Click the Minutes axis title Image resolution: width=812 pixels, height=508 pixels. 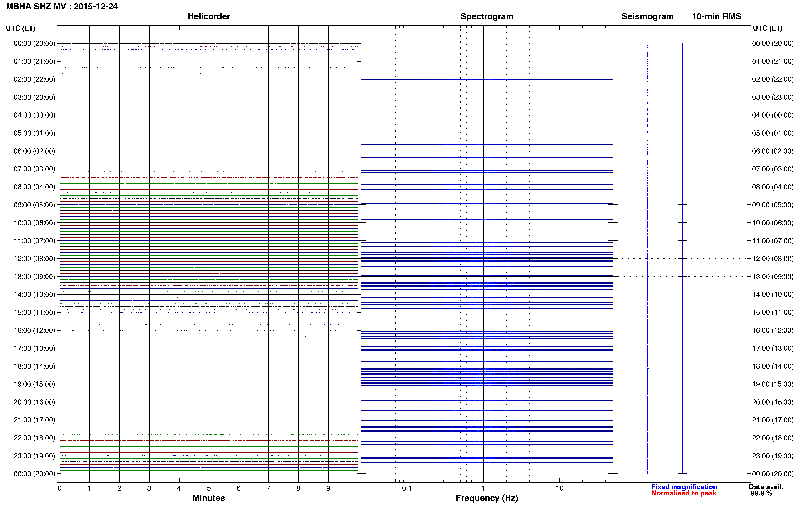(209, 498)
